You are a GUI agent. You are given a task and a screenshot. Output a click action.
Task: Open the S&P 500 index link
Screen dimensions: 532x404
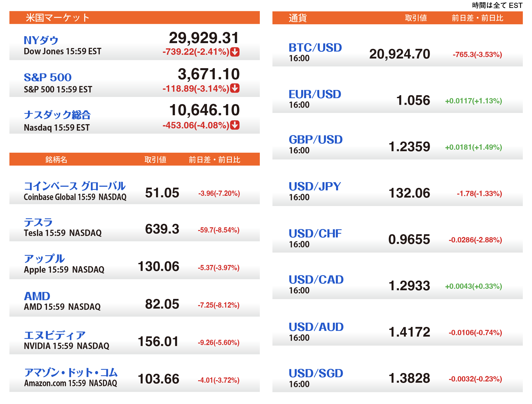[x=48, y=77]
